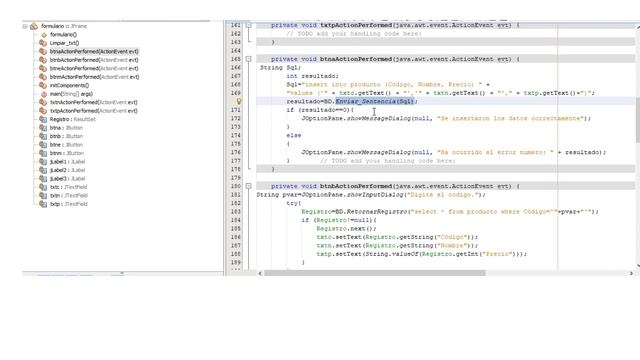Click the "if (Registro!=null){" line

339,220
